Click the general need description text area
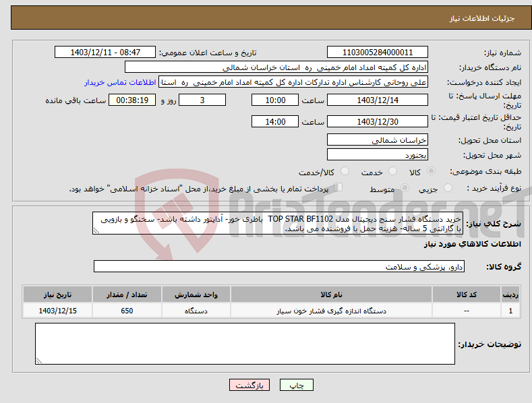532x403 pixels. (x=278, y=223)
